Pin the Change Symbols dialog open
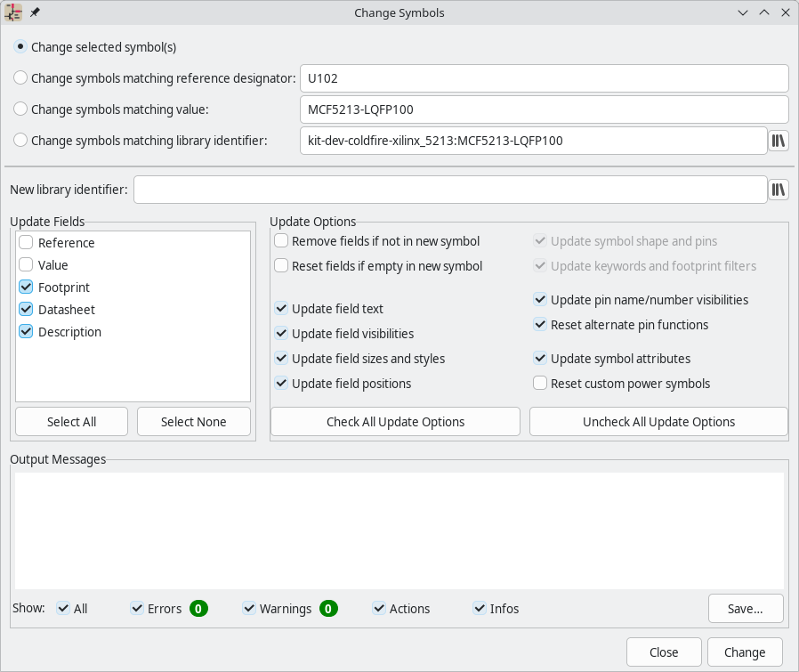Viewport: 799px width, 672px height. click(34, 12)
